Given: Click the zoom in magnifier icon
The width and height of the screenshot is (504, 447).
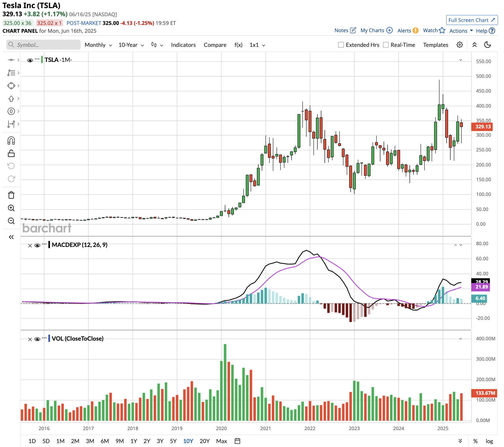Looking at the screenshot, I should coord(11,208).
